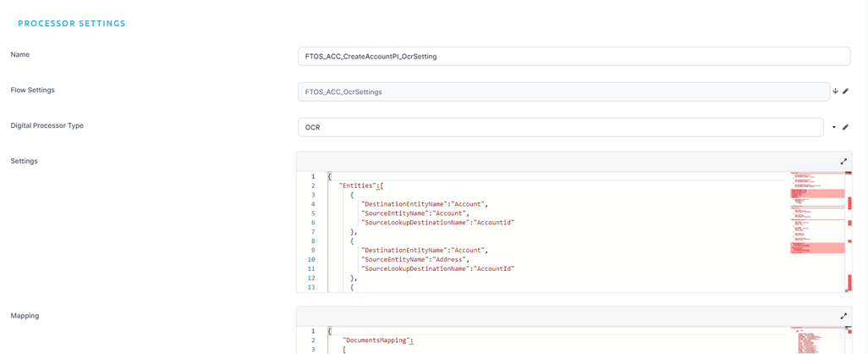The height and width of the screenshot is (354, 868).
Task: Click the Name input field
Action: [x=573, y=56]
